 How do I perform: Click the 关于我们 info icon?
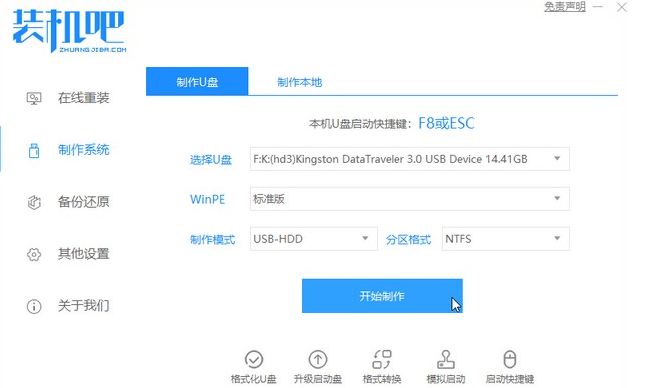click(34, 306)
